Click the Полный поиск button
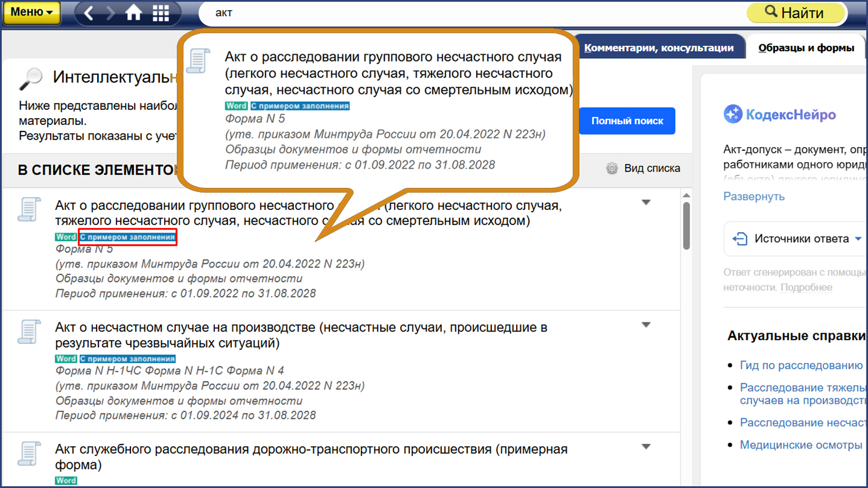 click(x=627, y=121)
